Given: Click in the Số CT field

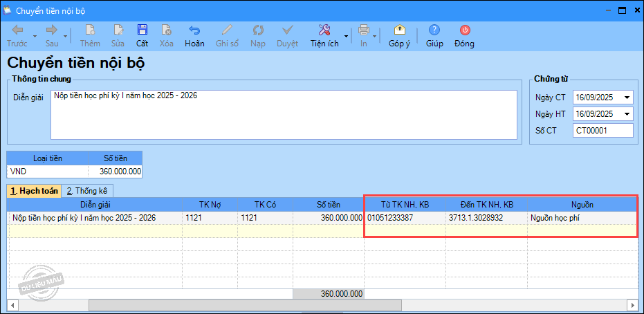Looking at the screenshot, I should click(602, 131).
